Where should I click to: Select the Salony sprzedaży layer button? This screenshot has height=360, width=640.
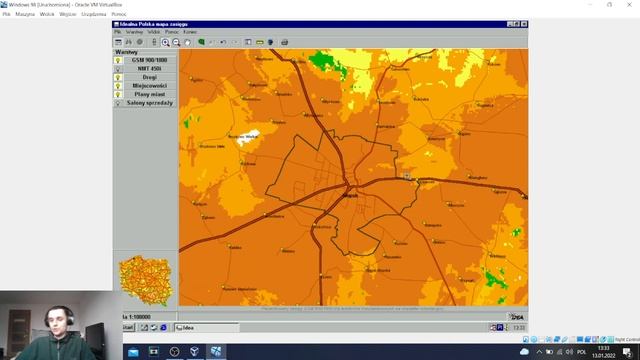pos(149,103)
